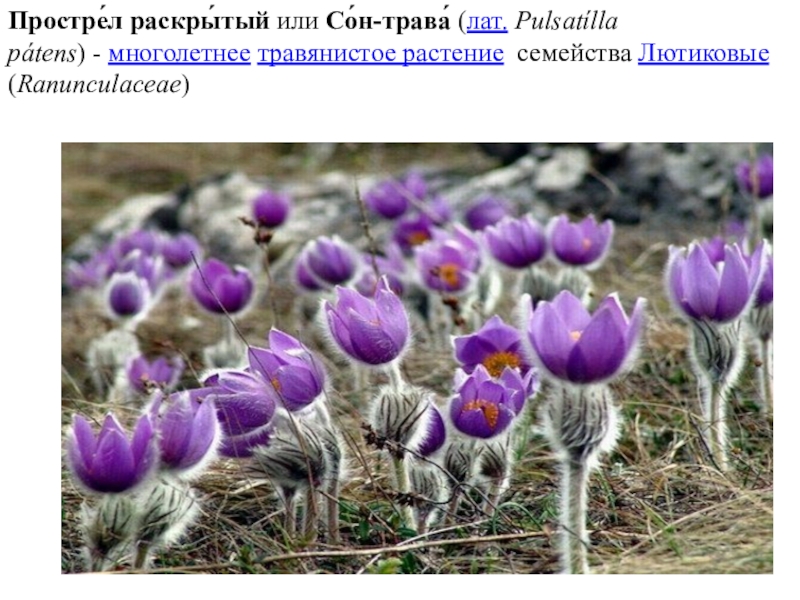
Task: Click the italic word "Pulsatilla"
Action: pyautogui.click(x=566, y=22)
